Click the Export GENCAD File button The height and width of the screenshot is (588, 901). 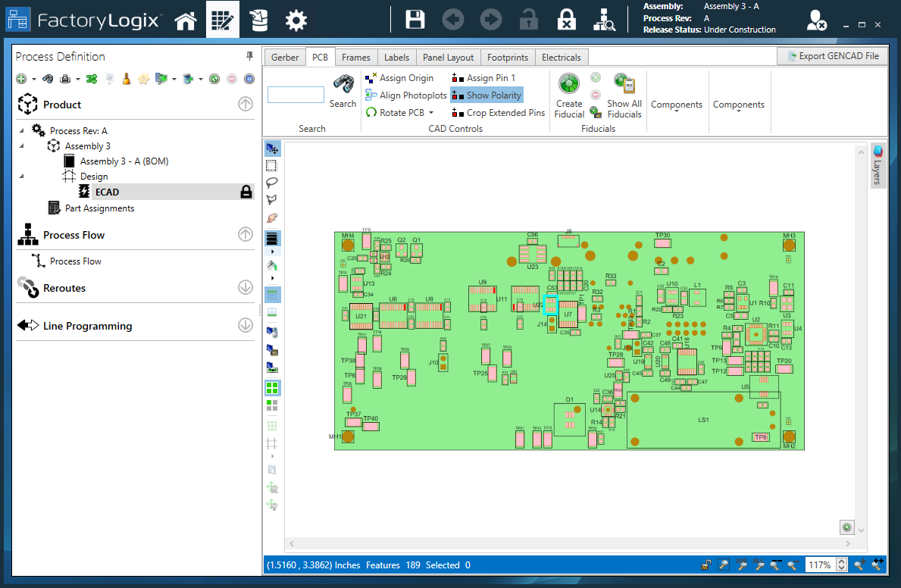832,55
